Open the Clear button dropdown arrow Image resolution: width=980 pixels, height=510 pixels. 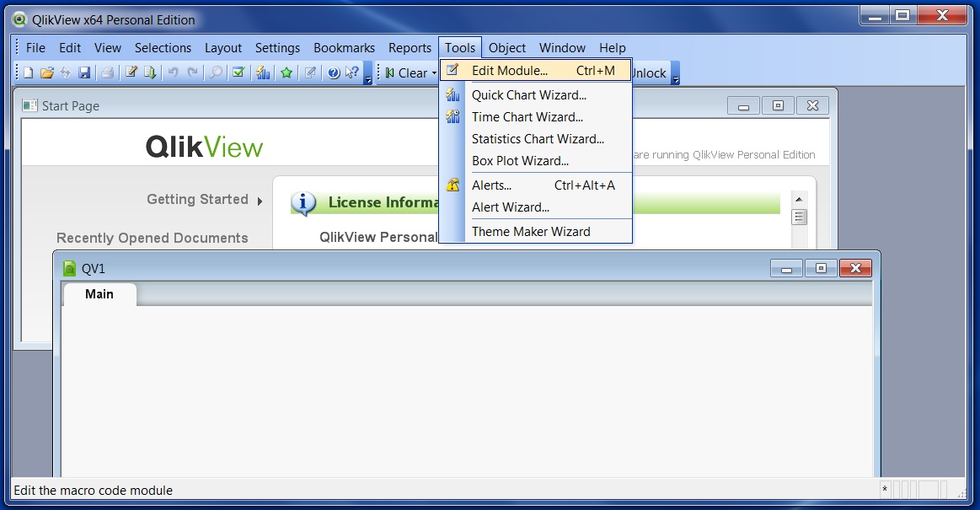click(x=434, y=73)
